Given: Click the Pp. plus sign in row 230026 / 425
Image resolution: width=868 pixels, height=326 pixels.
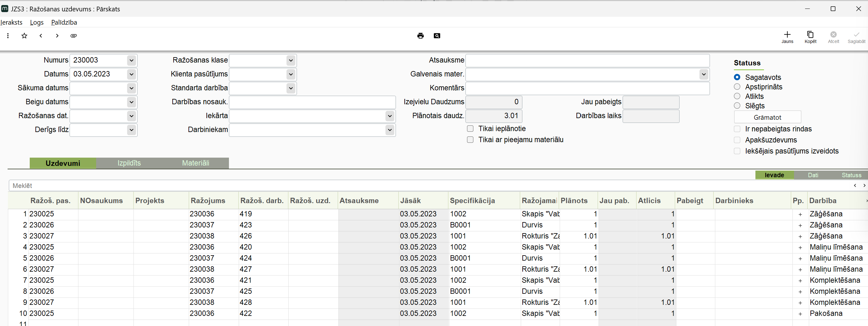Looking at the screenshot, I should click(x=800, y=292).
